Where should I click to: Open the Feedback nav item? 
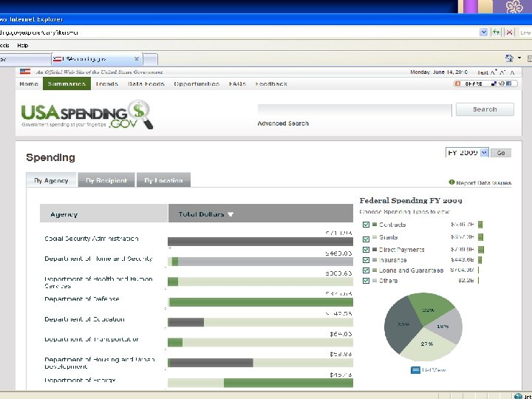tap(271, 83)
